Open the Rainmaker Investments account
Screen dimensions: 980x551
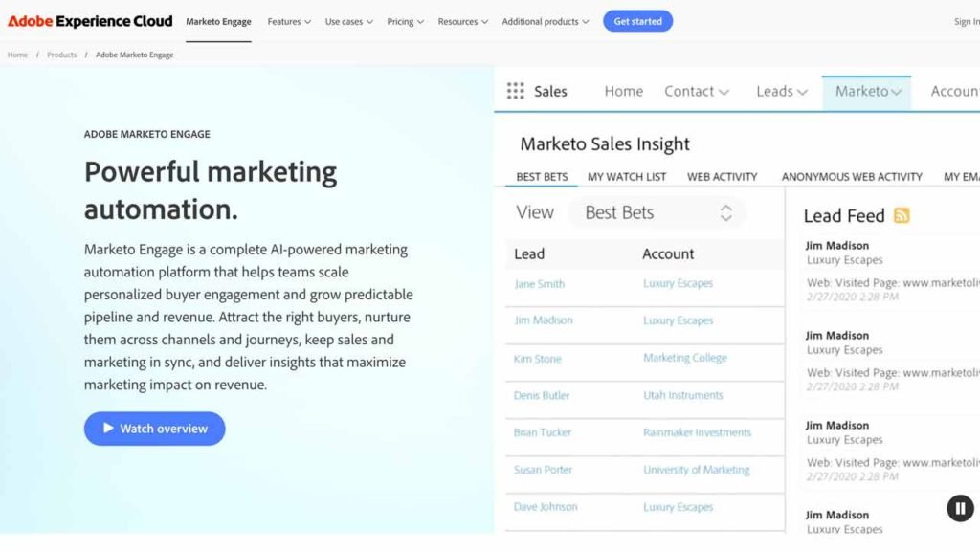point(698,432)
